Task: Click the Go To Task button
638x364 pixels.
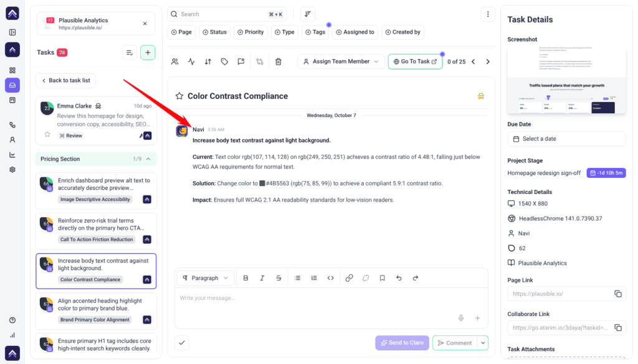Action: point(415,62)
